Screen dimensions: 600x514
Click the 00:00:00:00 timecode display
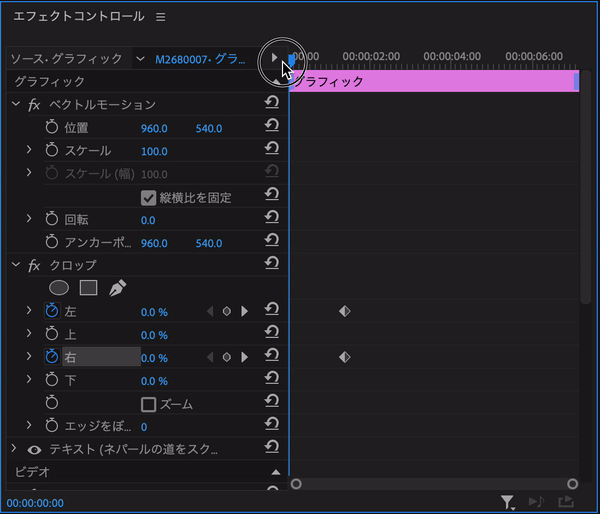pos(35,503)
